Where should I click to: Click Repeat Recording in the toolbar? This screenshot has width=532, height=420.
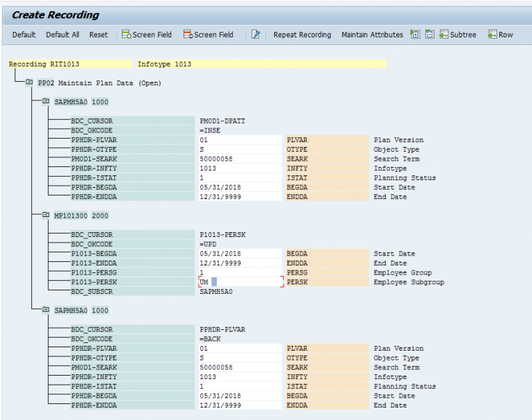coord(302,35)
